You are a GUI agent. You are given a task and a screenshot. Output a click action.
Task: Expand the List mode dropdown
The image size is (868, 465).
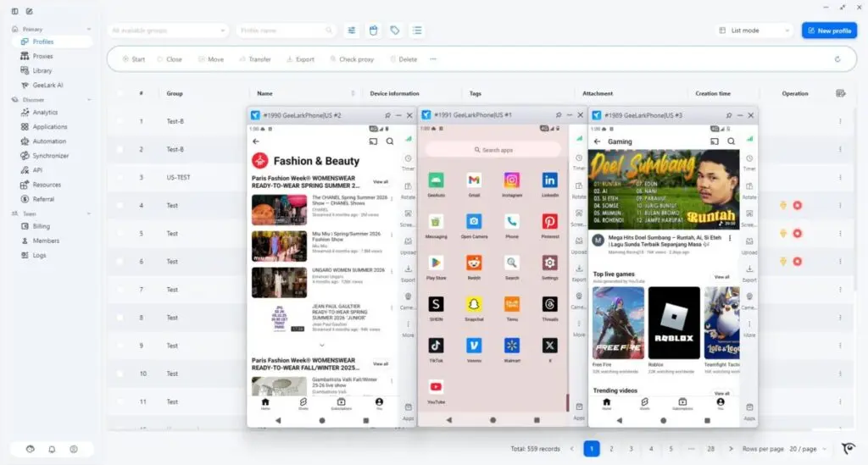tap(754, 30)
